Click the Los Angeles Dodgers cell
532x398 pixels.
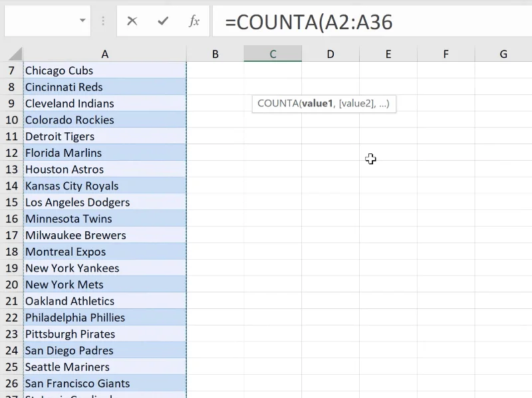pos(105,203)
